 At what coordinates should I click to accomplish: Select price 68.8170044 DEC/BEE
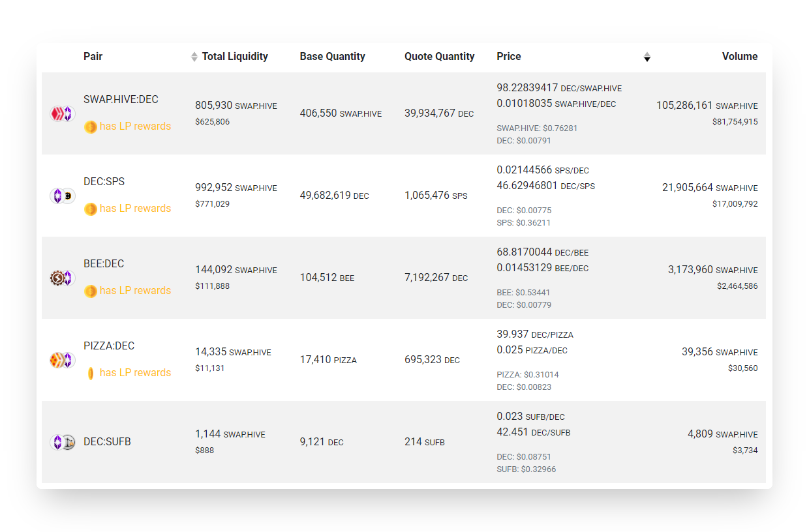[x=542, y=252]
